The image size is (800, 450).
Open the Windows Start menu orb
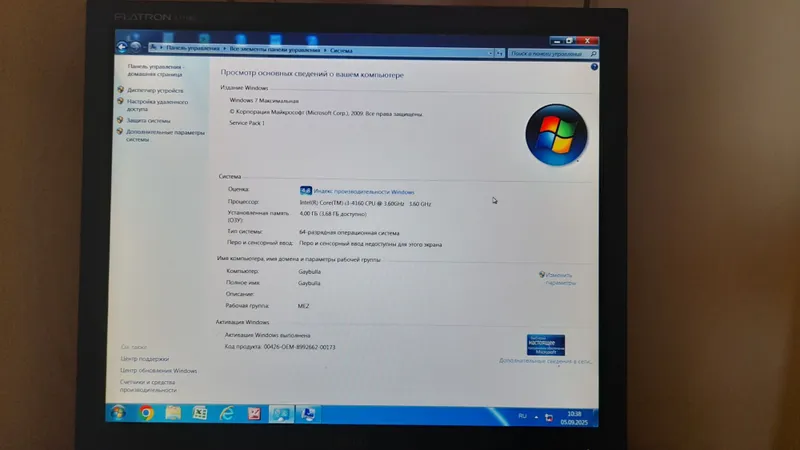pyautogui.click(x=118, y=412)
